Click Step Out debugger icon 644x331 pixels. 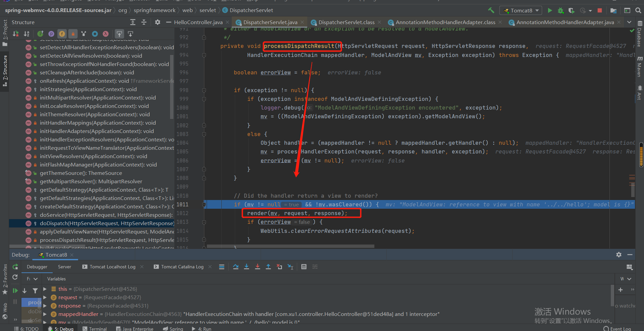click(x=268, y=267)
